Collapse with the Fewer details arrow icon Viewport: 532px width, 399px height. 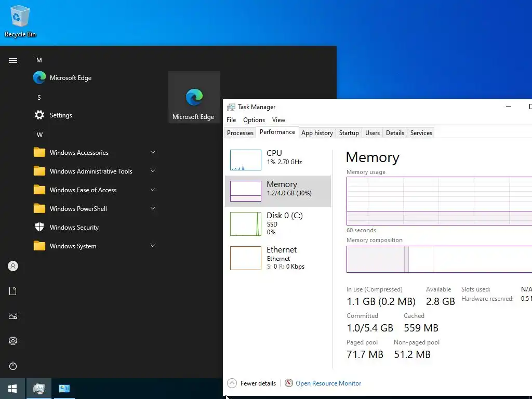click(232, 383)
